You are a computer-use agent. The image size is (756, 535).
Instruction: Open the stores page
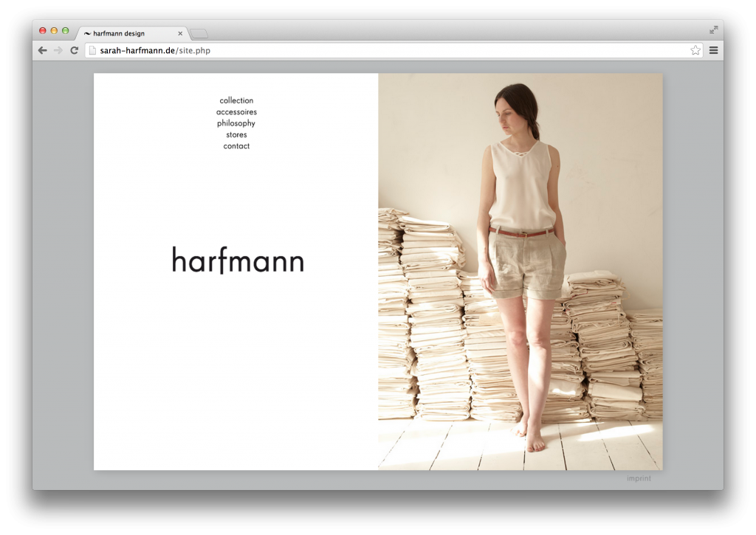tap(236, 134)
